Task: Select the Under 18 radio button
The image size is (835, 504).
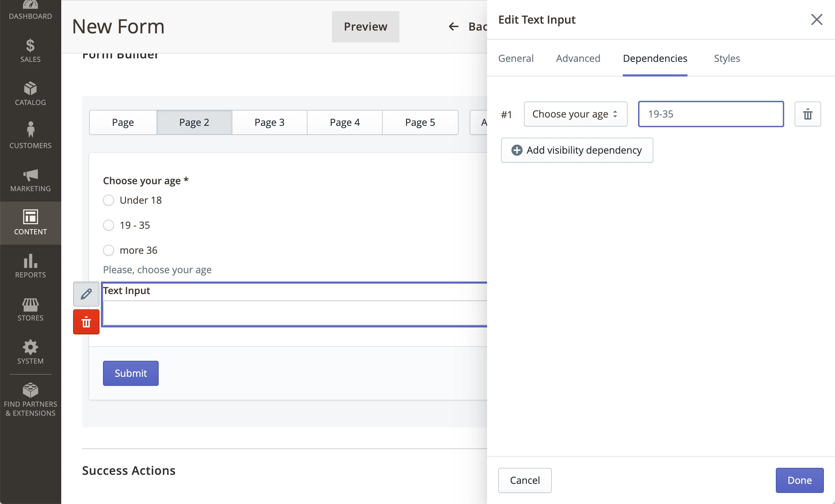Action: (109, 200)
